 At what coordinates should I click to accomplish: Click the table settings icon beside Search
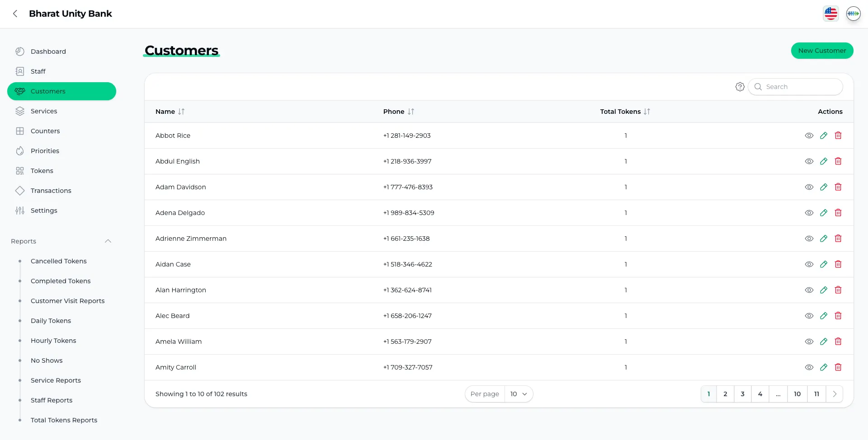(x=740, y=87)
